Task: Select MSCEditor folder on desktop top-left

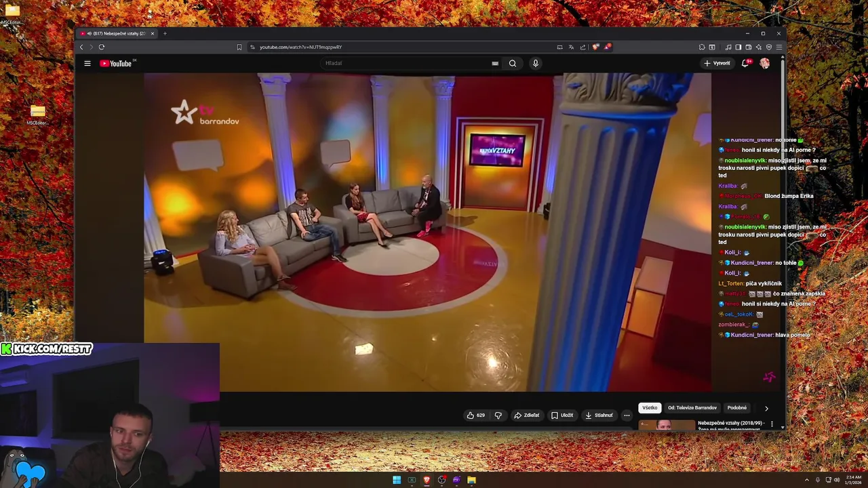Action: click(12, 14)
